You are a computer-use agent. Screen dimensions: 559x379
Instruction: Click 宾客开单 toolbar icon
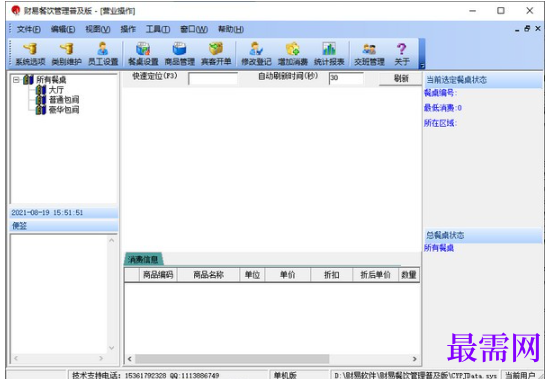coord(216,54)
